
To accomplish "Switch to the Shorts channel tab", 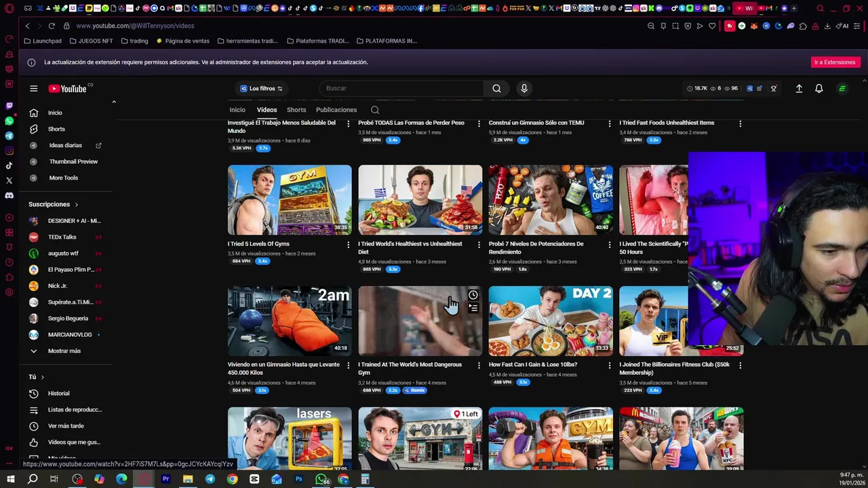I will point(296,110).
